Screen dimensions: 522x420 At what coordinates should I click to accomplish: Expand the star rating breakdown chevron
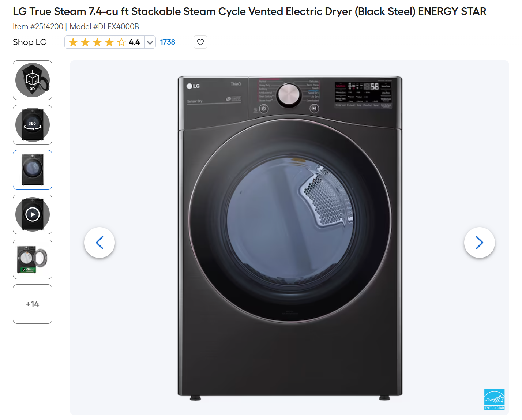pos(150,42)
